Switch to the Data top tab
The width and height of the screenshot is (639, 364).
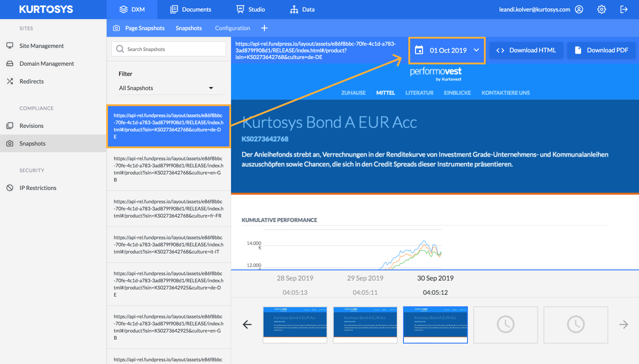302,9
